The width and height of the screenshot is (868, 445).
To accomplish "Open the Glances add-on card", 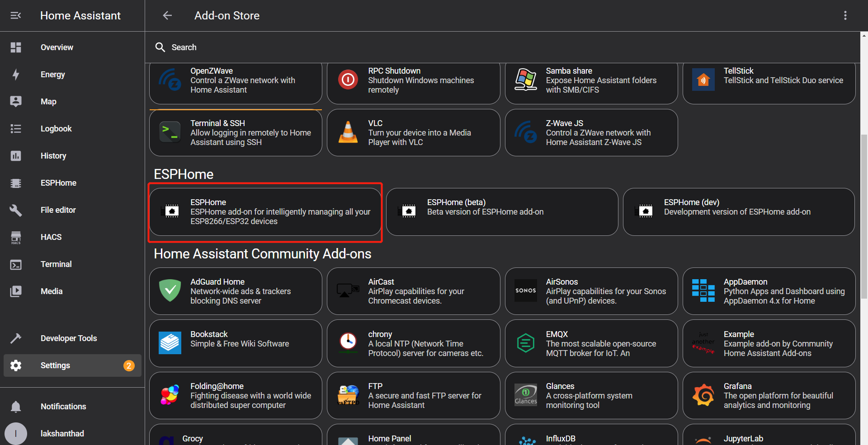I will (x=591, y=396).
